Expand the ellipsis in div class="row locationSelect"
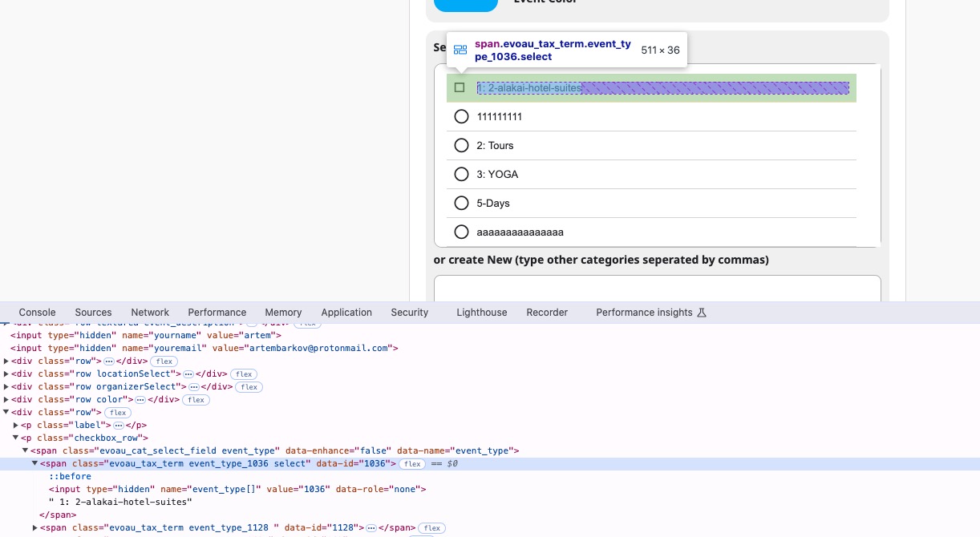Viewport: 980px width, 537px height. [188, 374]
